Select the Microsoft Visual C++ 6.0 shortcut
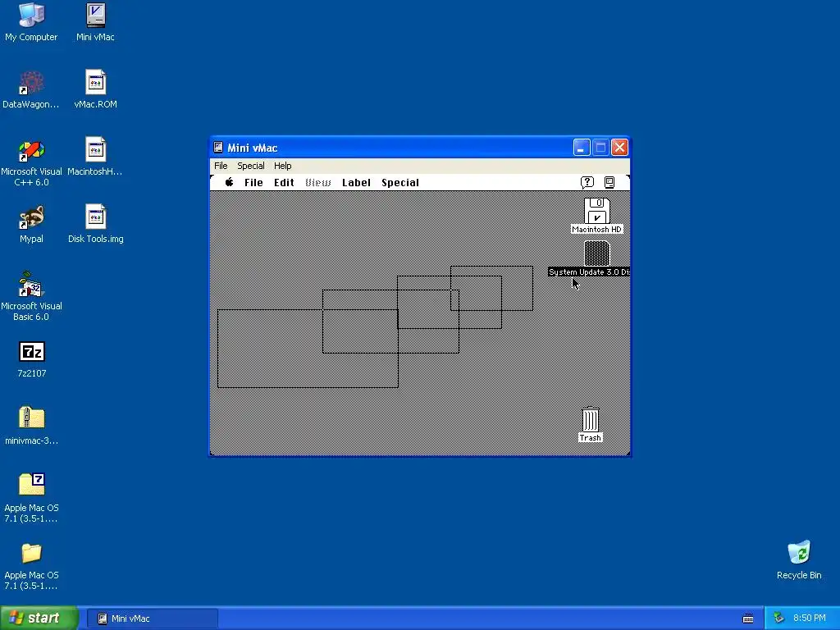This screenshot has height=630, width=840. pos(31,163)
